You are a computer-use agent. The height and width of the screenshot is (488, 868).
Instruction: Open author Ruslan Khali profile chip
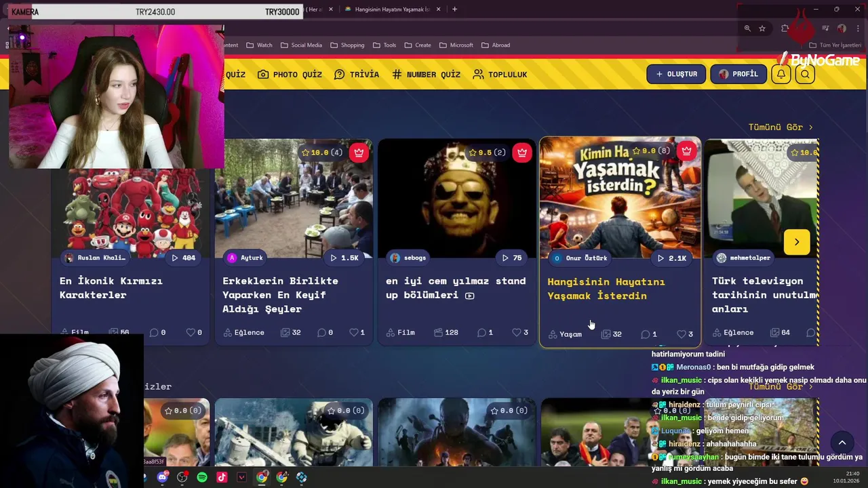pyautogui.click(x=95, y=258)
